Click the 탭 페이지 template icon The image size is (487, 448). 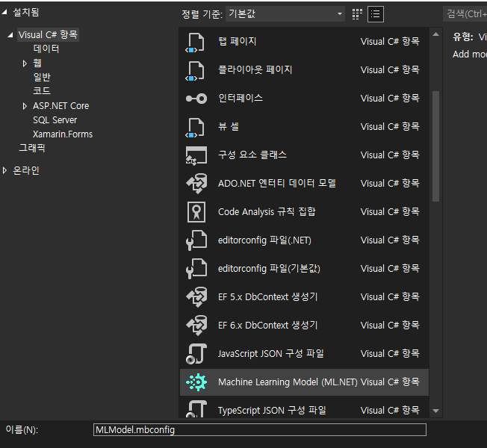click(x=196, y=43)
